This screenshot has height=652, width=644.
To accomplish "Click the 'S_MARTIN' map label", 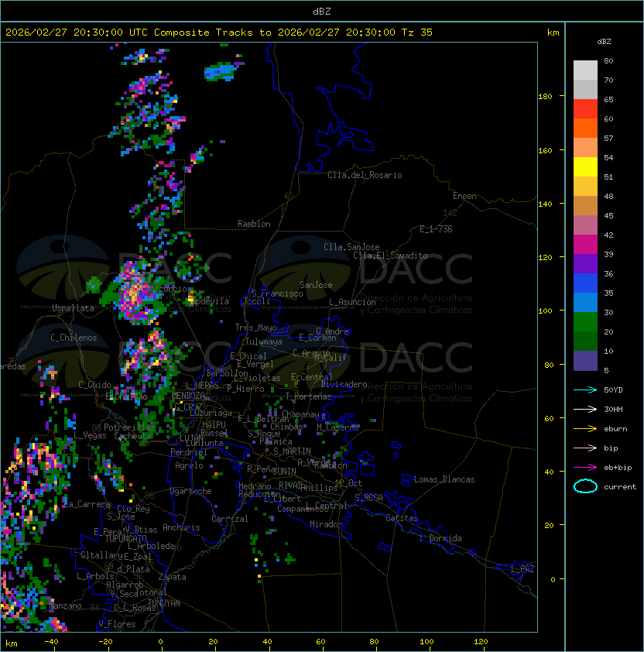I will pos(293,451).
